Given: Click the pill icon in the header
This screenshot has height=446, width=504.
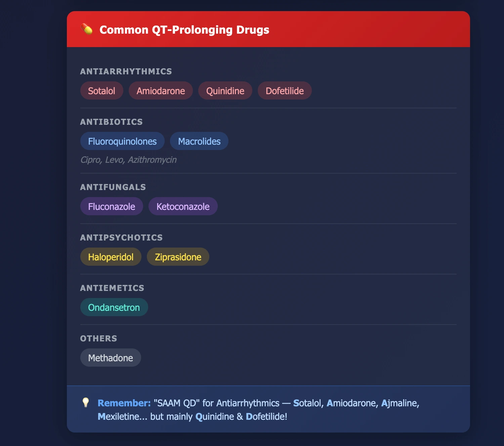Looking at the screenshot, I should pos(87,29).
